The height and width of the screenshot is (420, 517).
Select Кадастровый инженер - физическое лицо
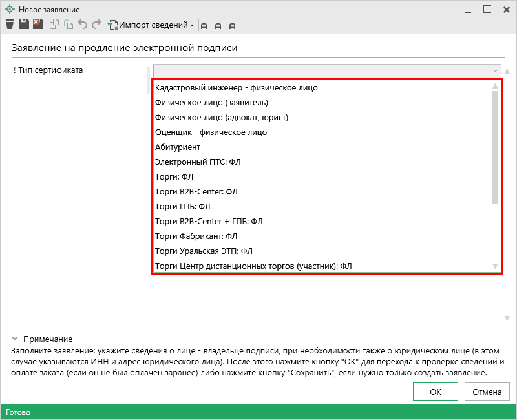coord(237,87)
